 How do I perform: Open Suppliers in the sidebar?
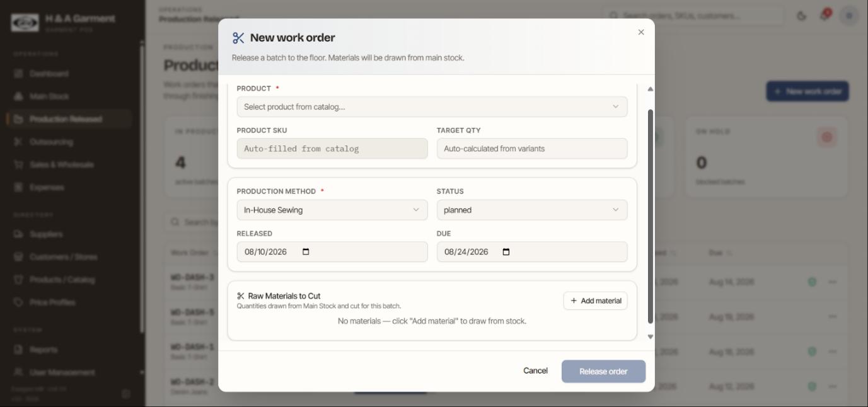coord(69,234)
